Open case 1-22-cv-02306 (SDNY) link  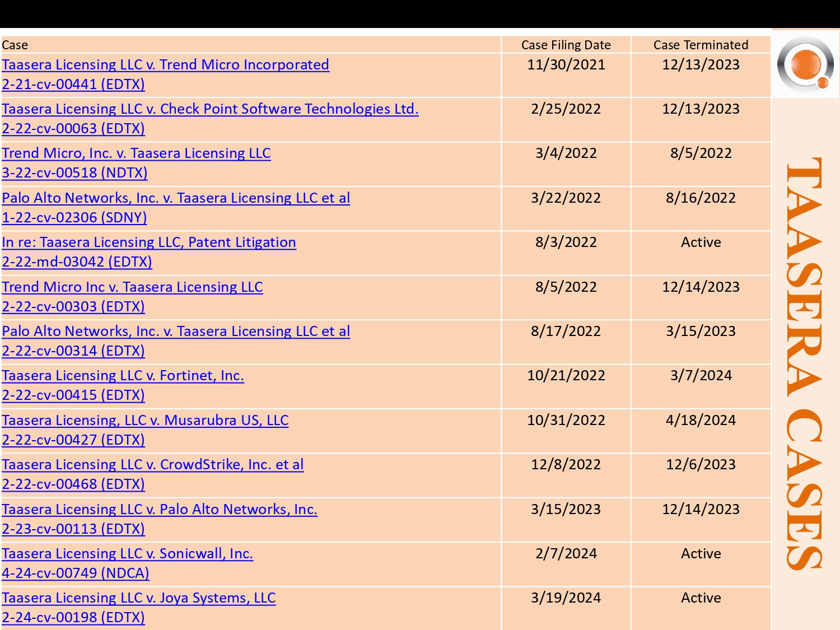(74, 218)
